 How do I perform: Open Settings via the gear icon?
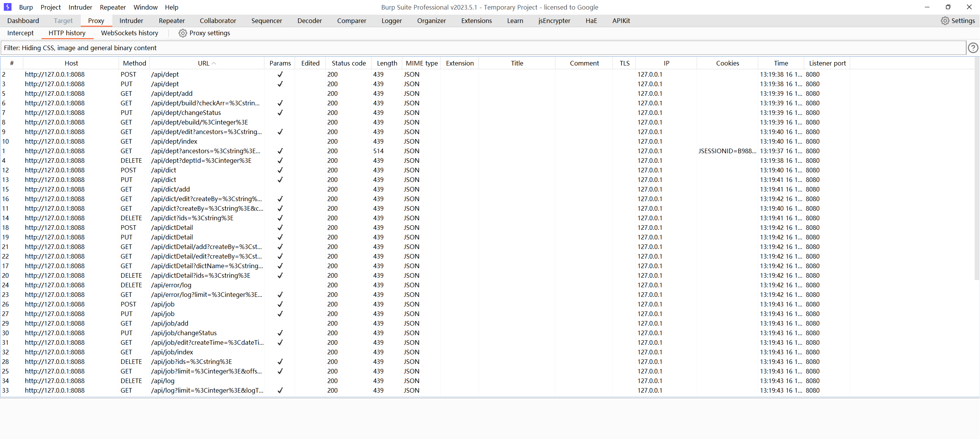pyautogui.click(x=945, y=21)
